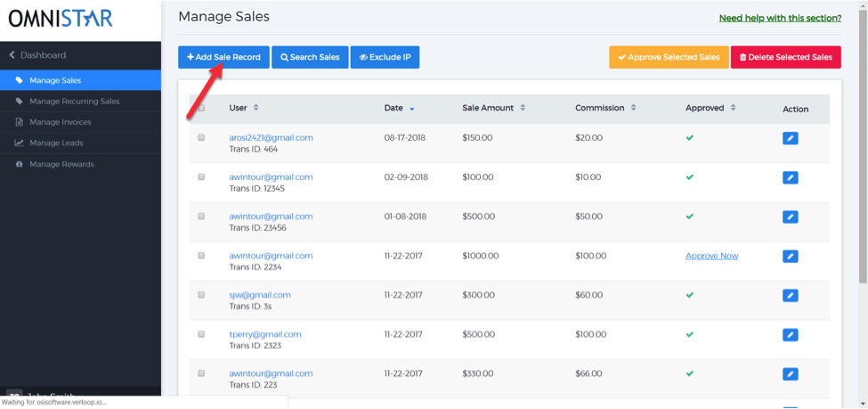Click the approved checkmark for the $330.00 sale
The width and height of the screenshot is (868, 409).
click(x=689, y=374)
